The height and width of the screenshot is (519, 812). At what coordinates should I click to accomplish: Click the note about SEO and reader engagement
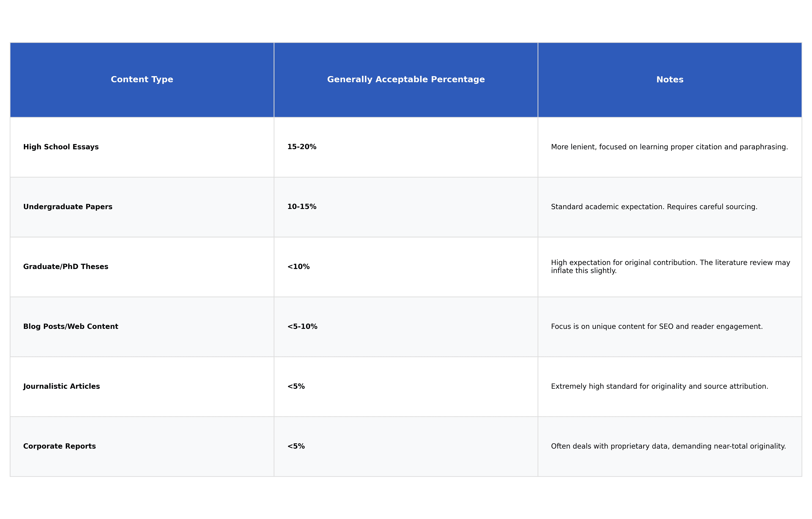(x=657, y=327)
